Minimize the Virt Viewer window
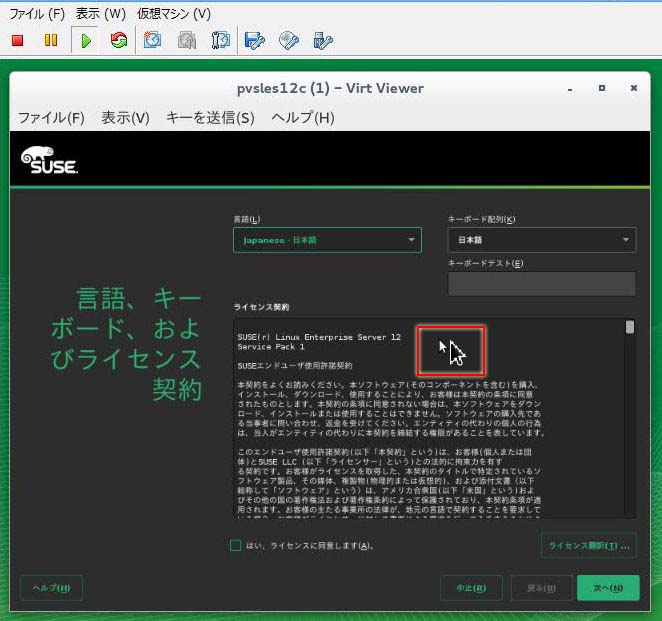Viewport: 662px width, 621px height. tap(570, 89)
